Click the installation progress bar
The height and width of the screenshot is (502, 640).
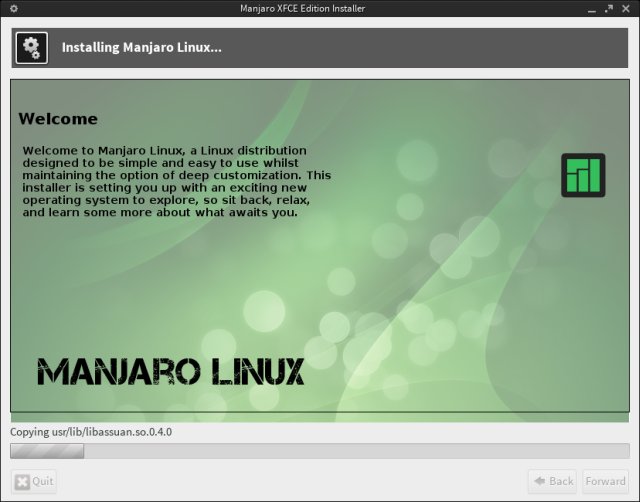pos(320,451)
